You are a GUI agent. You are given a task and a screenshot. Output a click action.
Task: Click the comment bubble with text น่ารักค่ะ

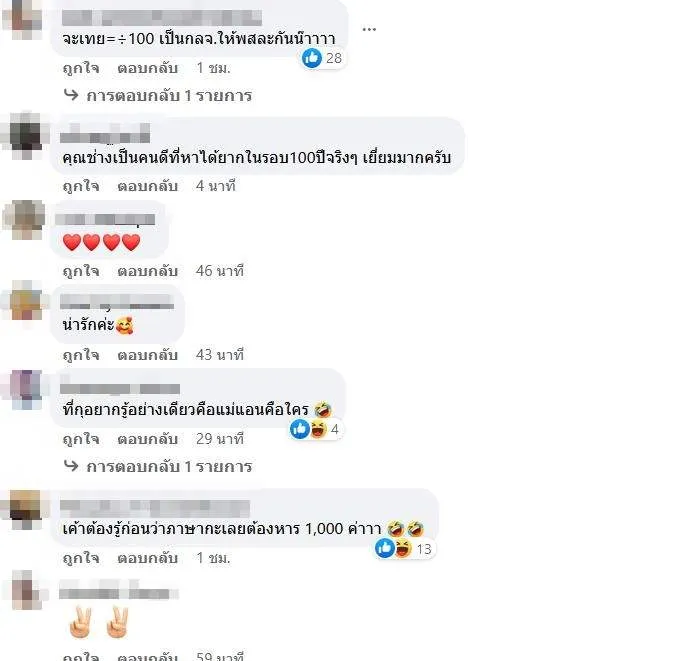tap(118, 314)
